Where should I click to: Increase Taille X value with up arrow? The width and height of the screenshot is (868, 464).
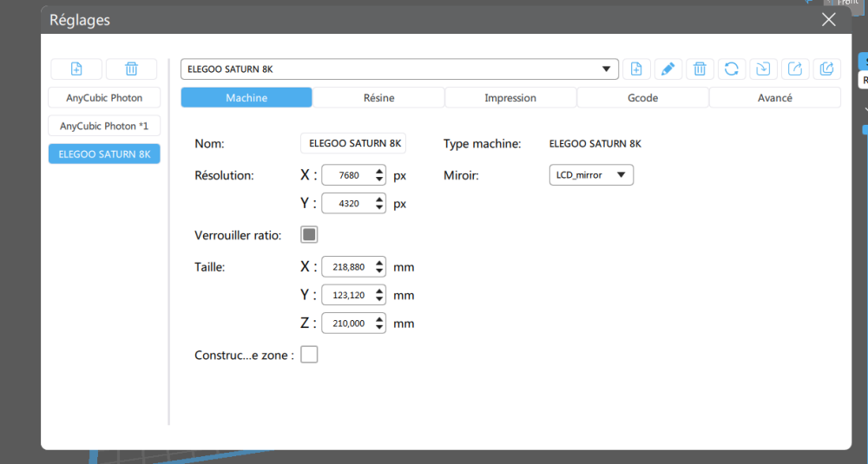click(379, 263)
